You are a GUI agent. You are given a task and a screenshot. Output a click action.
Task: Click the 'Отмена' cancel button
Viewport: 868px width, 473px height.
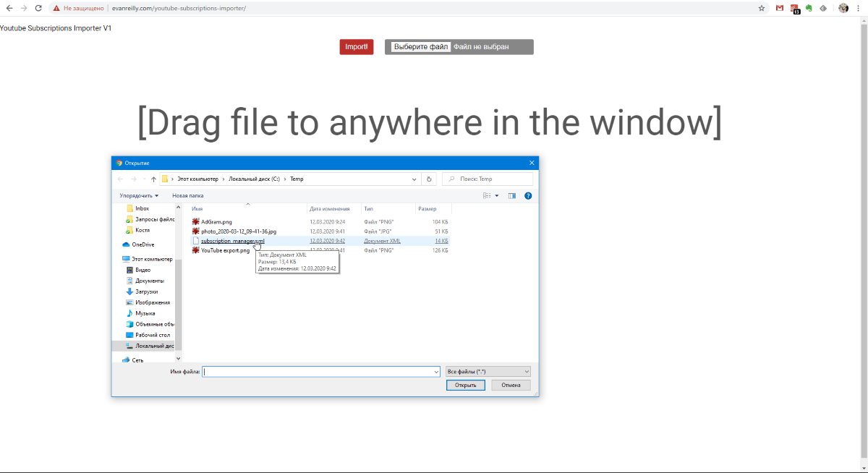(x=511, y=385)
